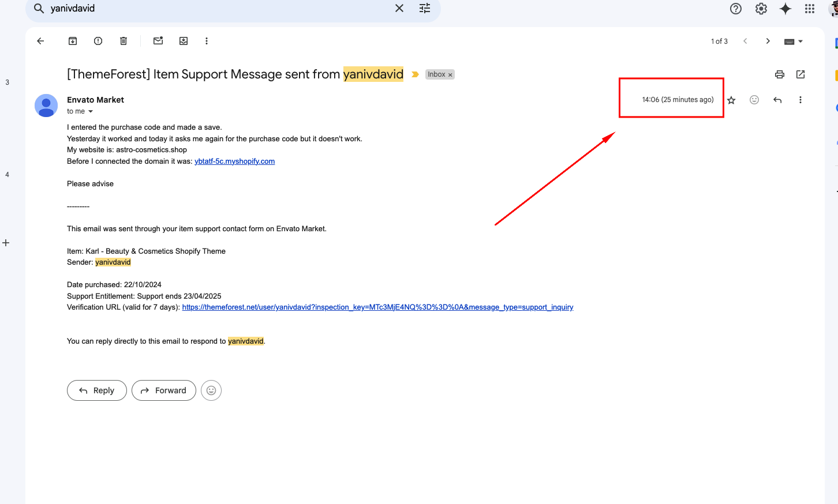
Task: Click the Reply button
Action: [97, 390]
